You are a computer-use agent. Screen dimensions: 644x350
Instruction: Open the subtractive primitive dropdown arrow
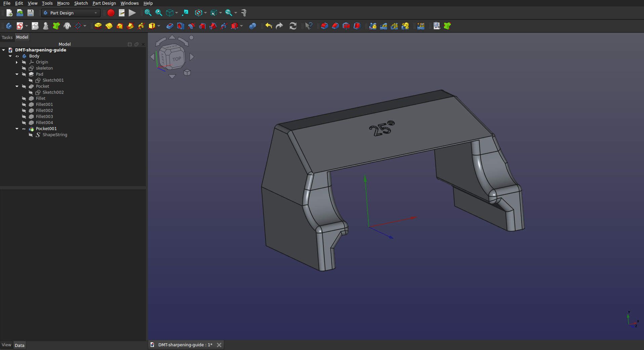click(x=241, y=26)
